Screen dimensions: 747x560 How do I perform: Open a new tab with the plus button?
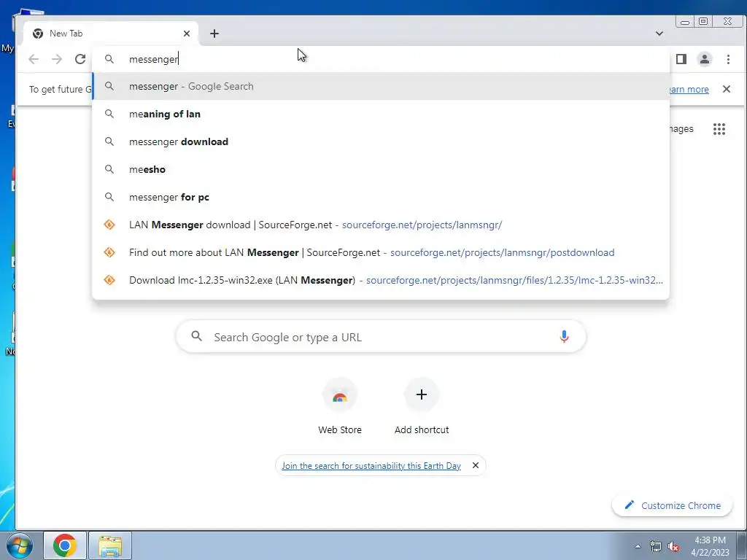[x=214, y=34]
